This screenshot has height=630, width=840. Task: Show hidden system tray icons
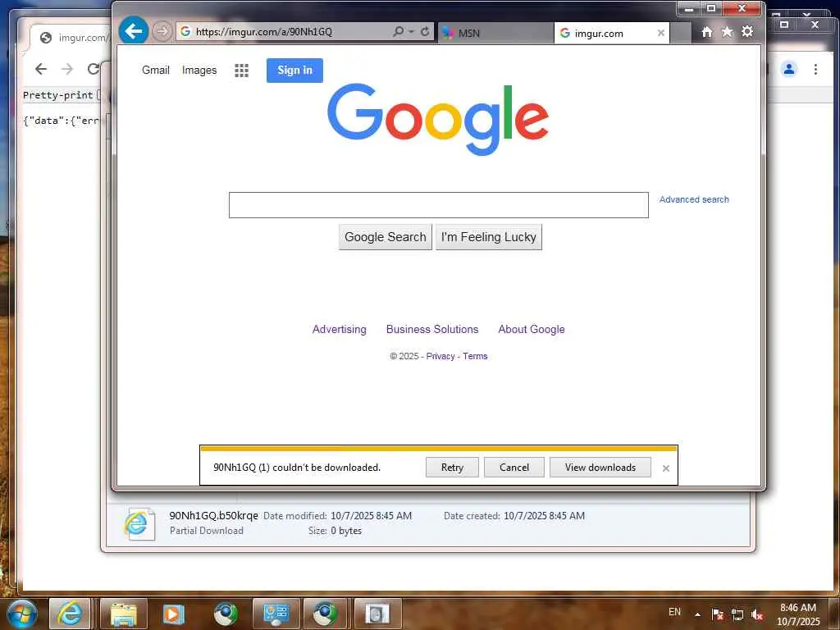pyautogui.click(x=697, y=614)
